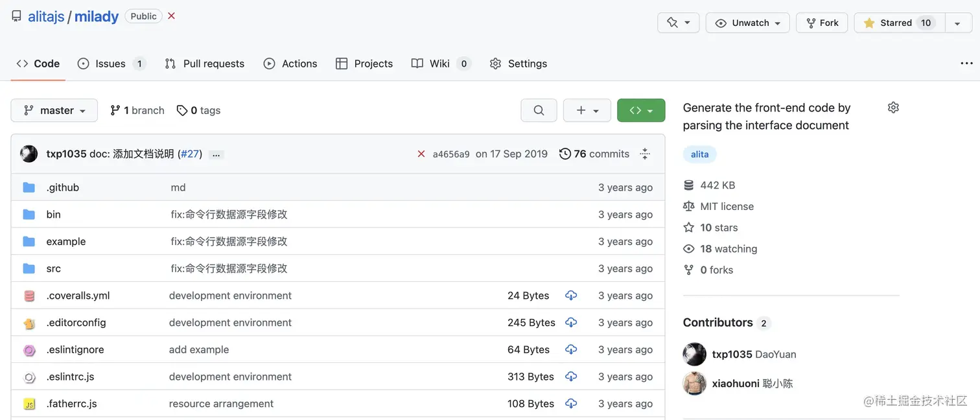Switch to the Wiki tab

(x=441, y=64)
